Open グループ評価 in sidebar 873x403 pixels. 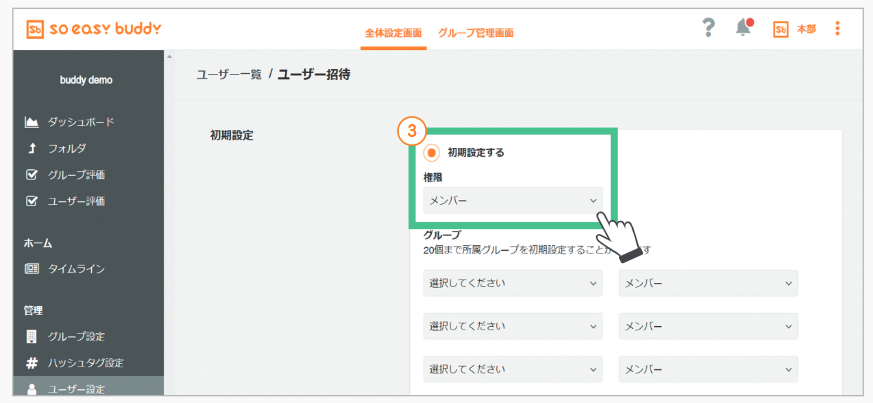point(76,175)
